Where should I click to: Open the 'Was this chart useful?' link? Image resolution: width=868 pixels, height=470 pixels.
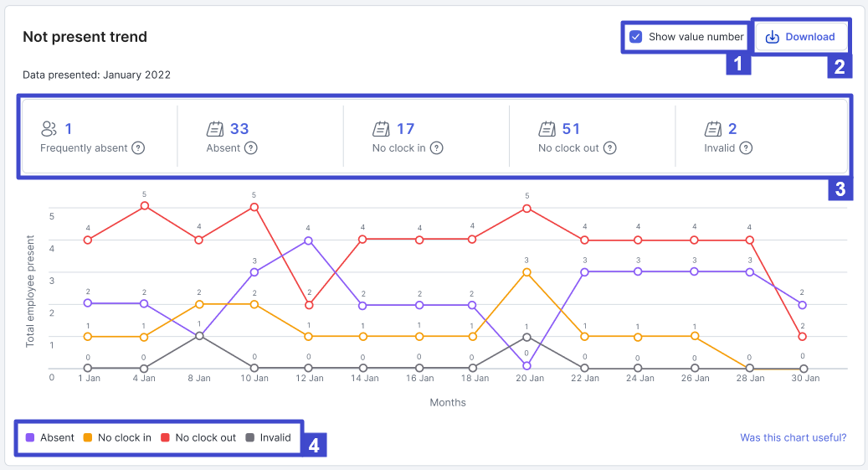(x=793, y=437)
